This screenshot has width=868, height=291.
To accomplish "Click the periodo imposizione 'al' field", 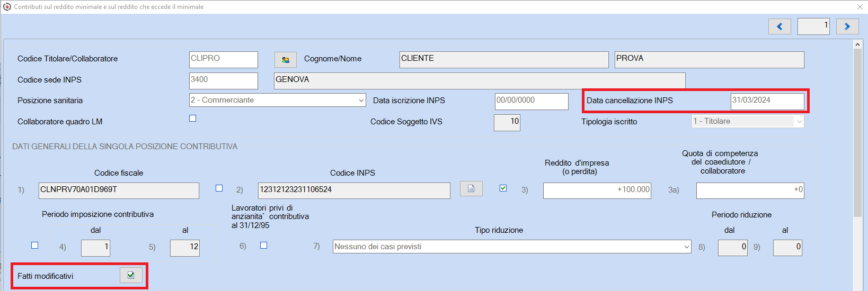I will tap(185, 248).
